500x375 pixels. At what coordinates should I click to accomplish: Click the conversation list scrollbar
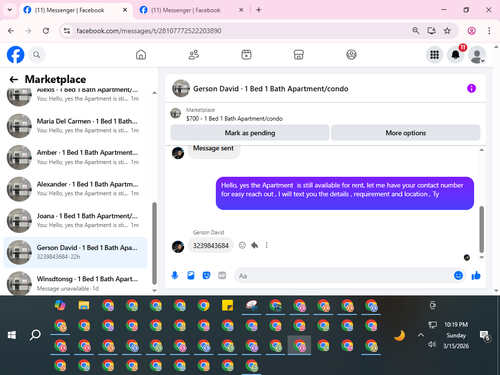154,243
